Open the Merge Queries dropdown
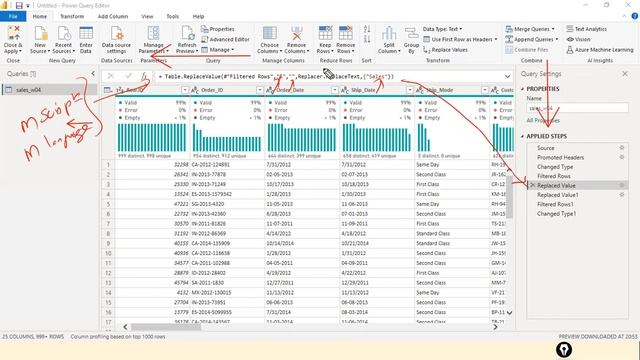 click(x=530, y=29)
